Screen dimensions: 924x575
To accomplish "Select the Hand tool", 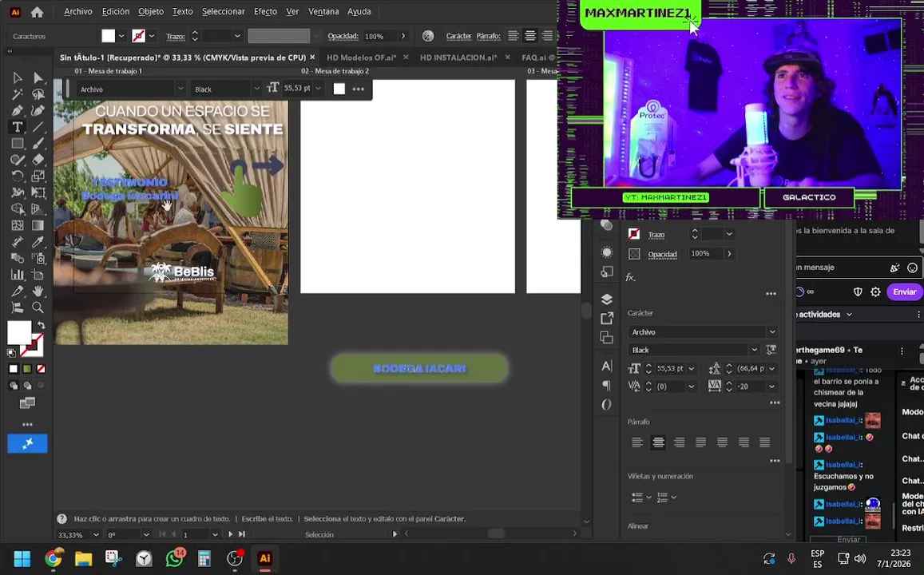I will coord(38,291).
